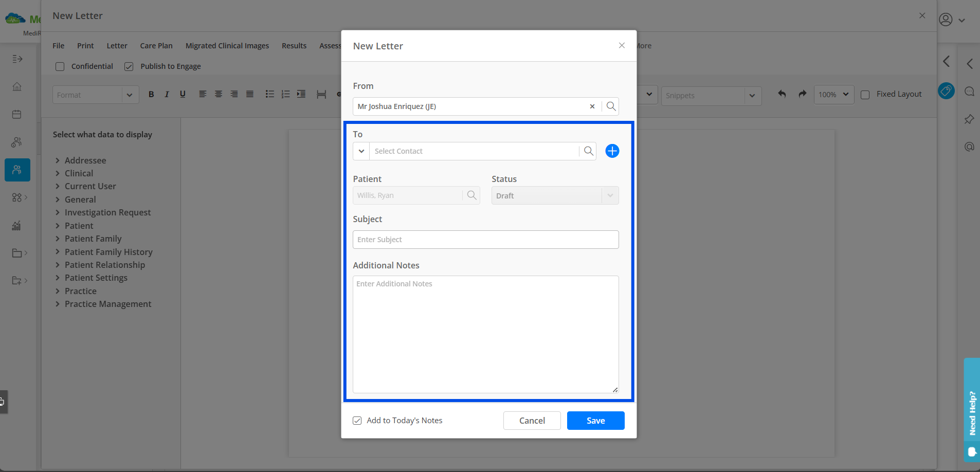Open the Calendar icon in sidebar
The width and height of the screenshot is (980, 472).
[x=17, y=114]
